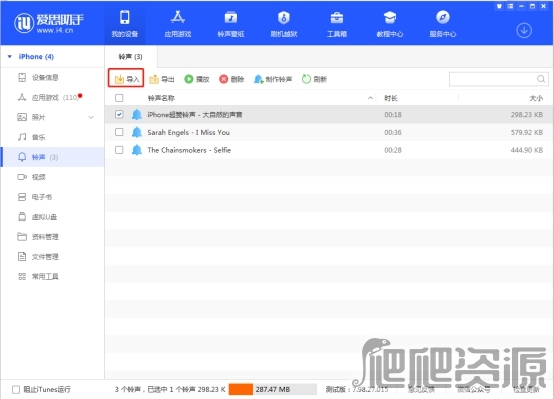This screenshot has width=554, height=399.
Task: Click the 爱思助手 i4.cn logo
Action: click(49, 23)
